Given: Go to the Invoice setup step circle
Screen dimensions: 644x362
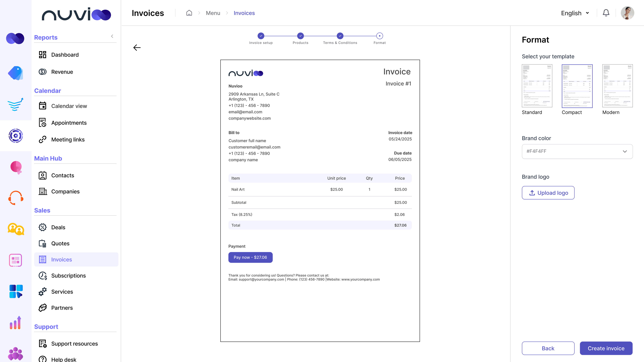Looking at the screenshot, I should 261,36.
